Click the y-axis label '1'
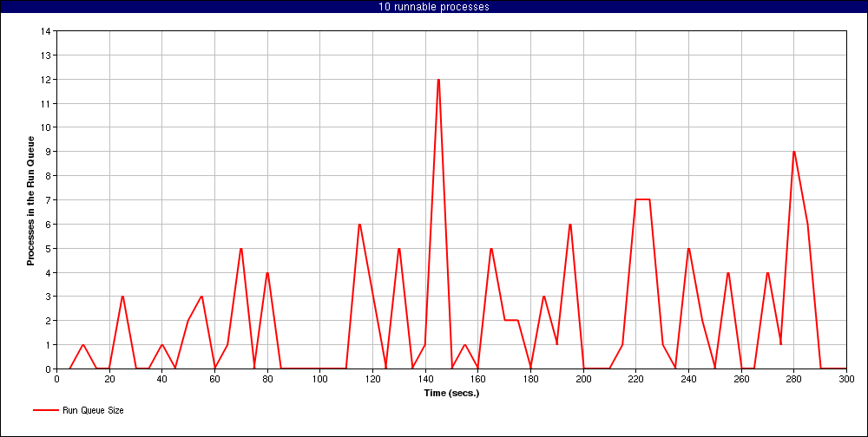This screenshot has width=868, height=437. tap(48, 344)
